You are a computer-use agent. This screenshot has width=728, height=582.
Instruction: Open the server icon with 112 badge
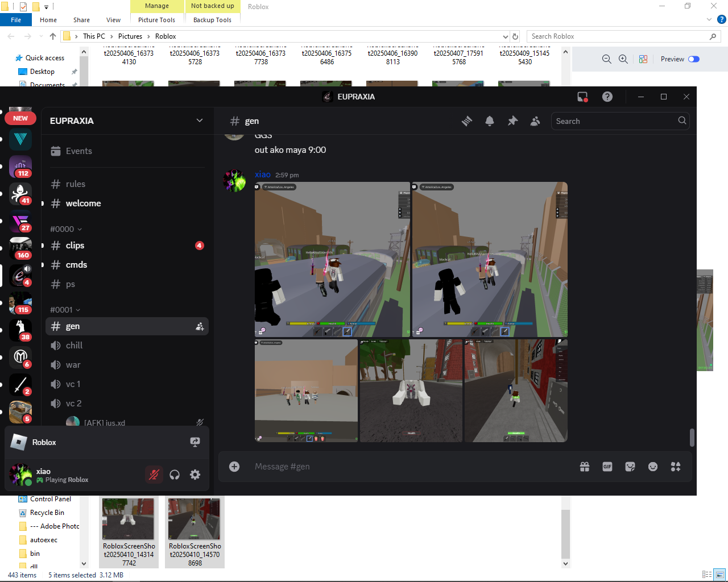point(20,167)
